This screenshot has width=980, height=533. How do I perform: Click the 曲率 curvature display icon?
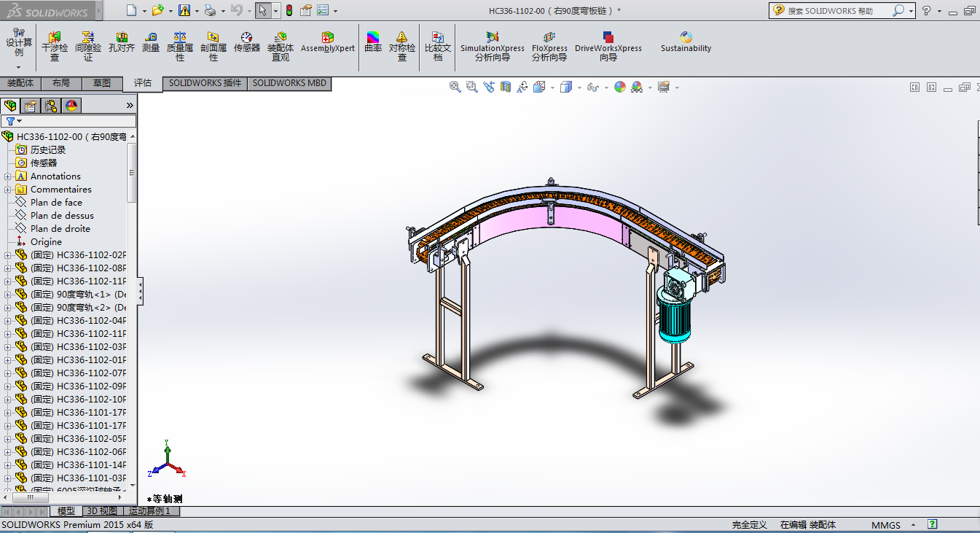(x=373, y=42)
